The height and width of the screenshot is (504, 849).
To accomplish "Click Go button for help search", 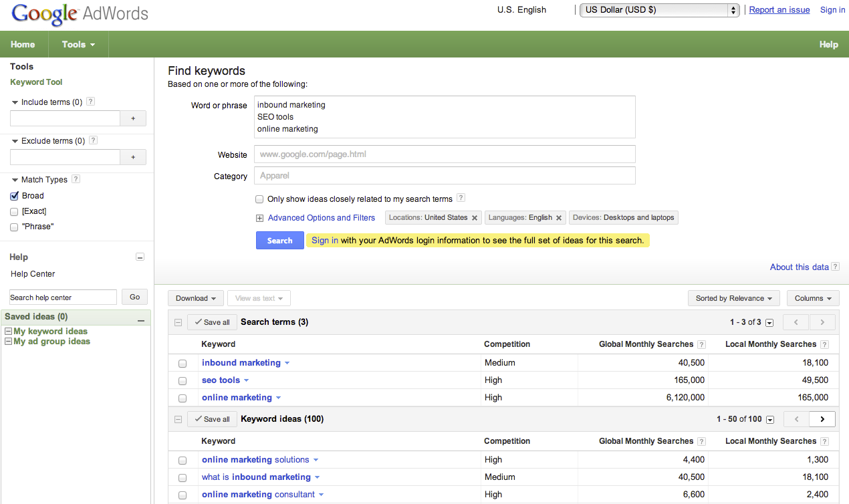I will 135,297.
